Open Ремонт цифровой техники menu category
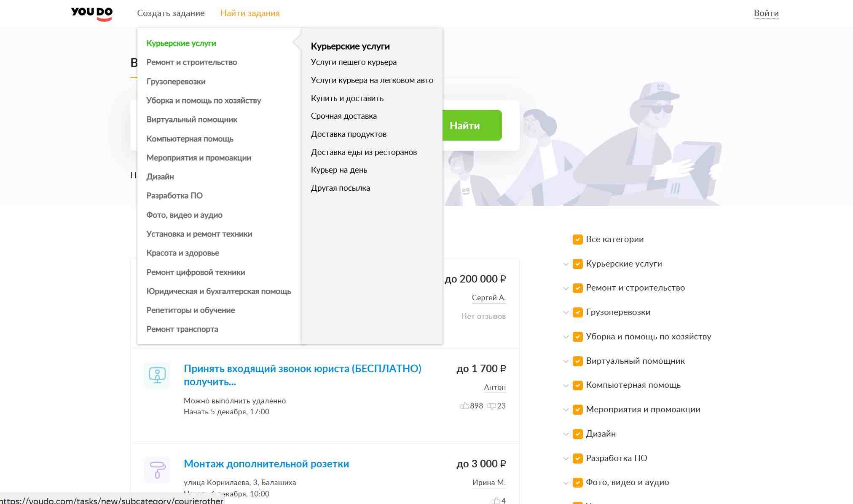Viewport: 853px width, 504px height. coord(196,272)
